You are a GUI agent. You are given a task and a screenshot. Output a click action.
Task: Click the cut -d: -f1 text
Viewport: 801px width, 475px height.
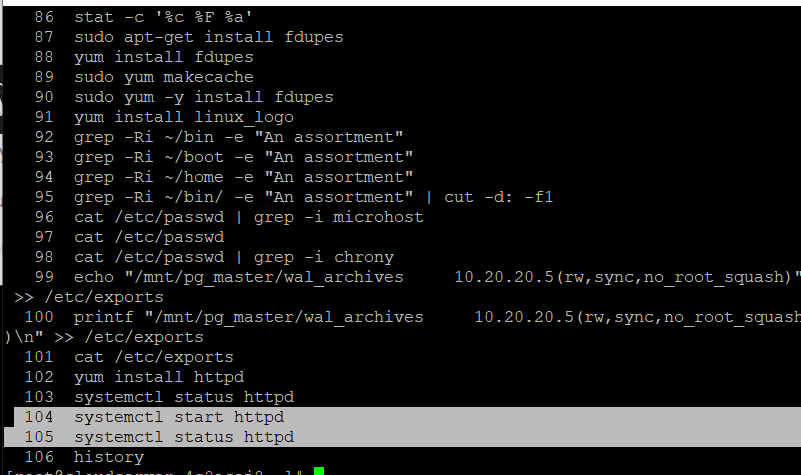click(x=498, y=197)
